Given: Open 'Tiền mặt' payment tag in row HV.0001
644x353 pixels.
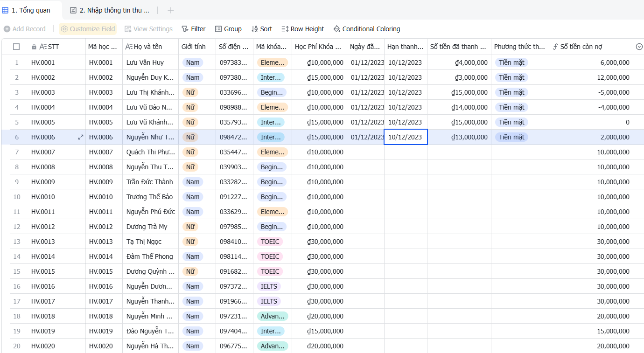Looking at the screenshot, I should 511,62.
